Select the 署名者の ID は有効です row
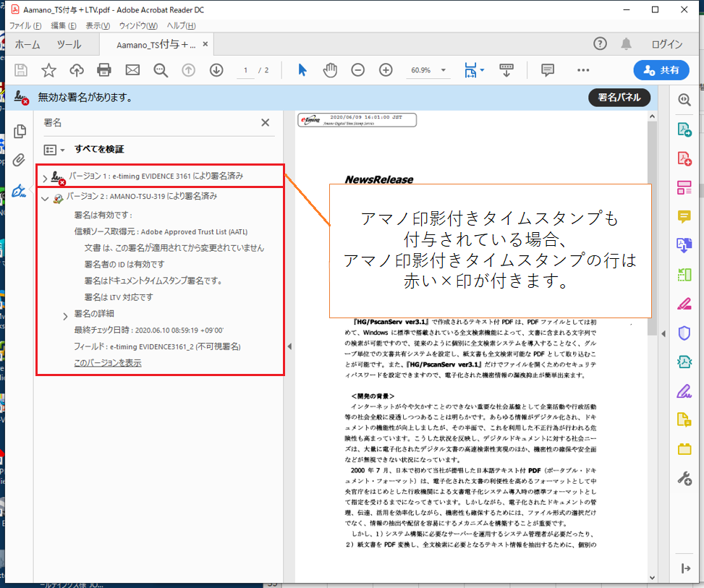 click(124, 265)
